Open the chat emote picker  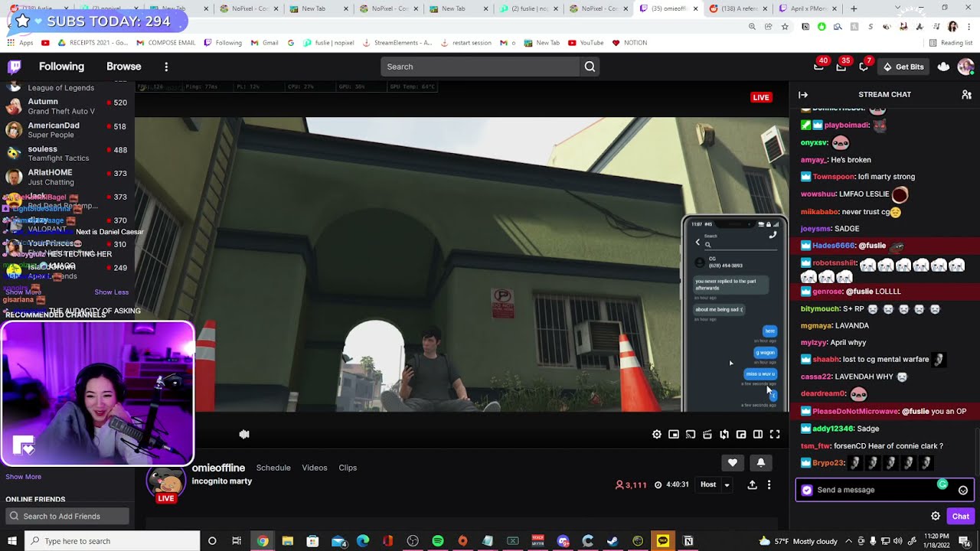(963, 491)
